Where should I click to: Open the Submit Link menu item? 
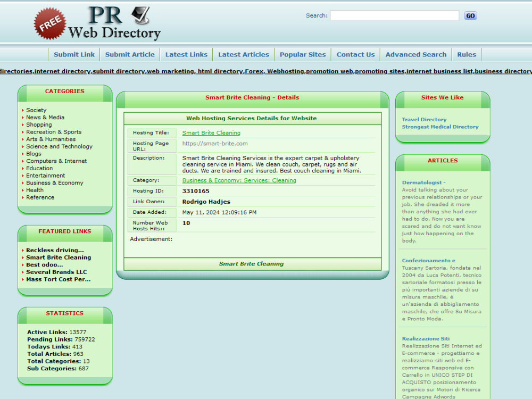[x=74, y=55]
